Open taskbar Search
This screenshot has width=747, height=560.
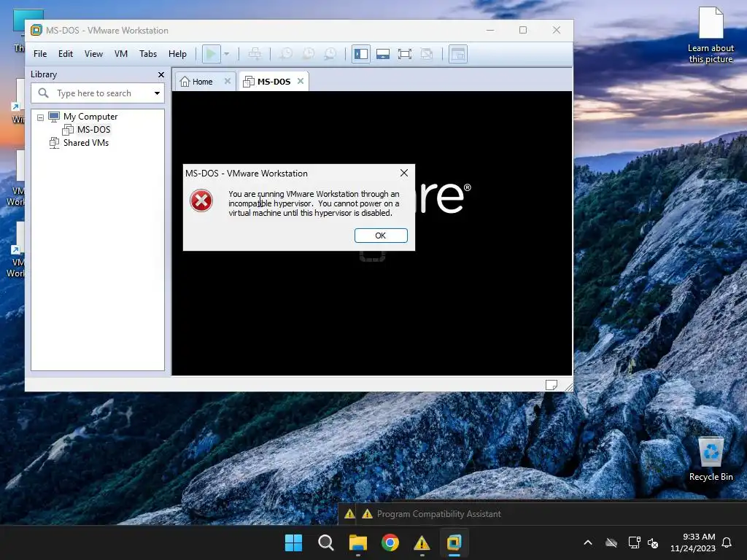(326, 542)
